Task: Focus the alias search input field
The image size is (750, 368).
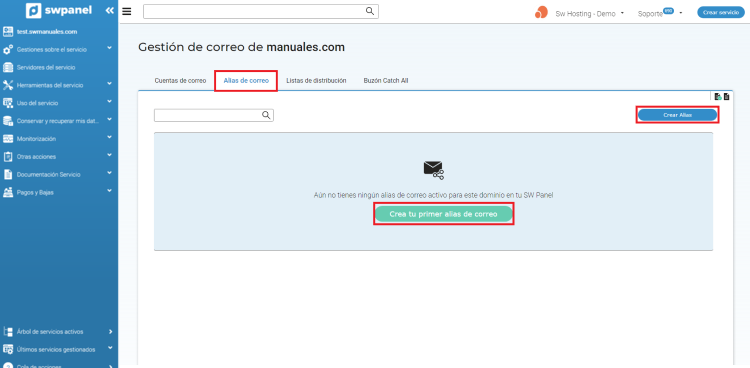Action: coord(214,115)
